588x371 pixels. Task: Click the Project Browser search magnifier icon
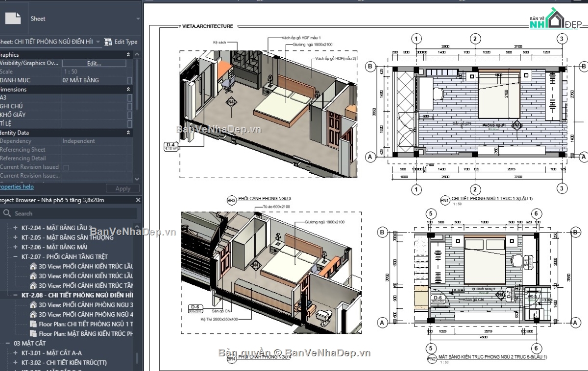(x=7, y=213)
